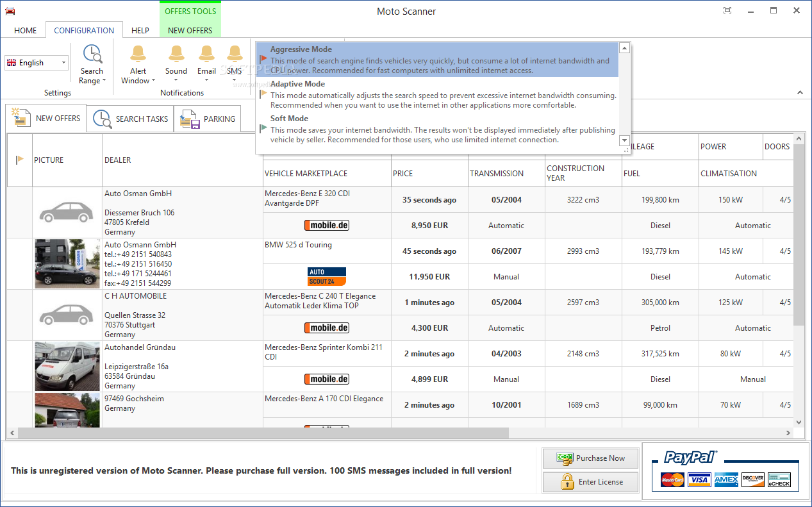Select the Mercedes-Benz E 320 CDI listing text

(307, 198)
